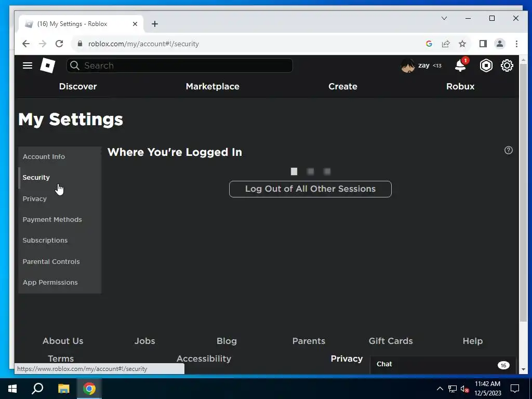
Task: Select Subscriptions in settings sidebar
Action: 60,240
